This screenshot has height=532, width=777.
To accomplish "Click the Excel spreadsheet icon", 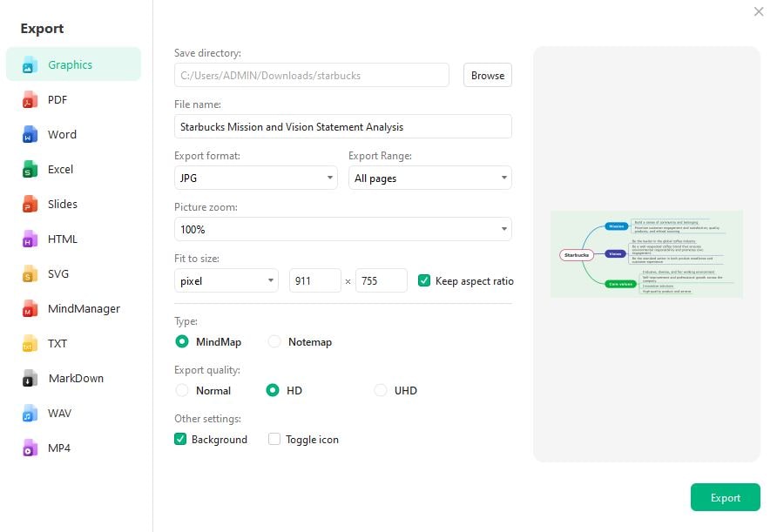I will [30, 170].
